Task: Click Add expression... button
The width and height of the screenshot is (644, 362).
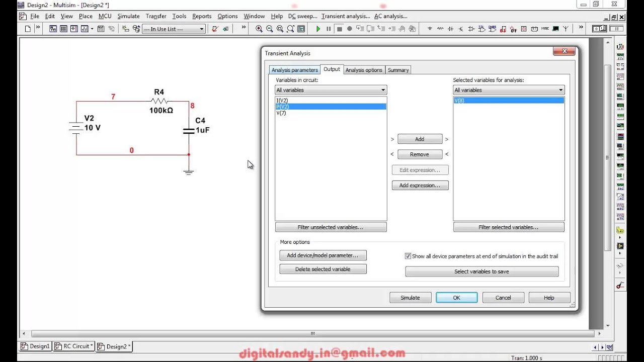Action: (x=420, y=186)
